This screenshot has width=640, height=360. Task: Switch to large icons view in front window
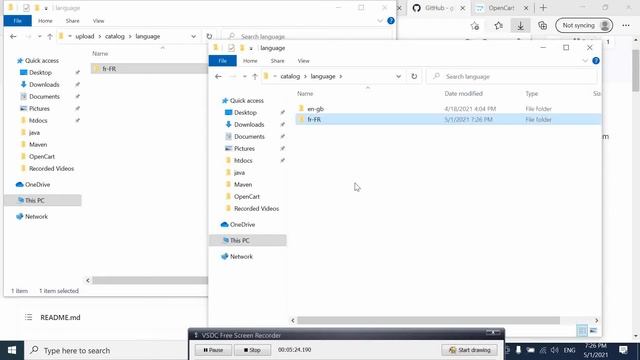[593, 330]
